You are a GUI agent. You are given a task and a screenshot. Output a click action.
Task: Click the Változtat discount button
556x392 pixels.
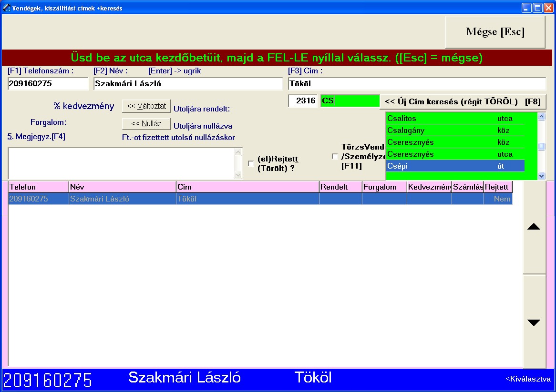(146, 106)
